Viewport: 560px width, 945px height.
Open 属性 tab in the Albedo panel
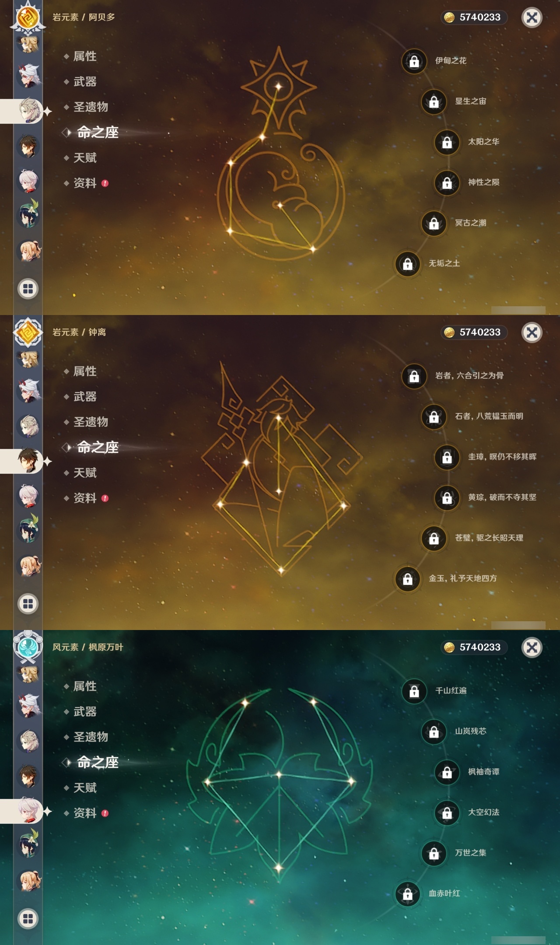(x=85, y=56)
